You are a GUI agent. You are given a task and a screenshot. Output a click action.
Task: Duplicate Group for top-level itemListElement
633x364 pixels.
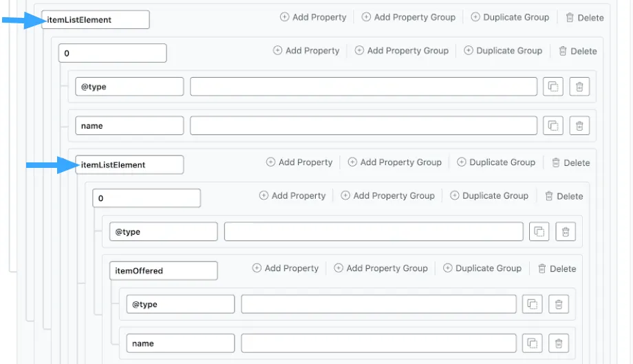point(511,17)
